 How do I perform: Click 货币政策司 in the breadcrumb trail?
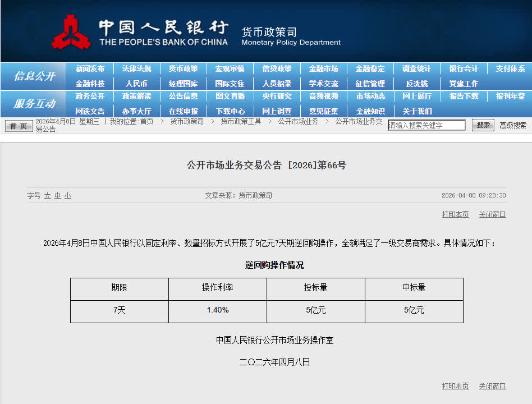(x=187, y=121)
